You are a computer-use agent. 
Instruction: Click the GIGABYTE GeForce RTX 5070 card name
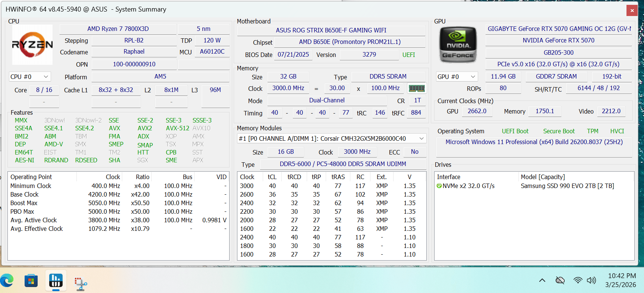pyautogui.click(x=559, y=29)
